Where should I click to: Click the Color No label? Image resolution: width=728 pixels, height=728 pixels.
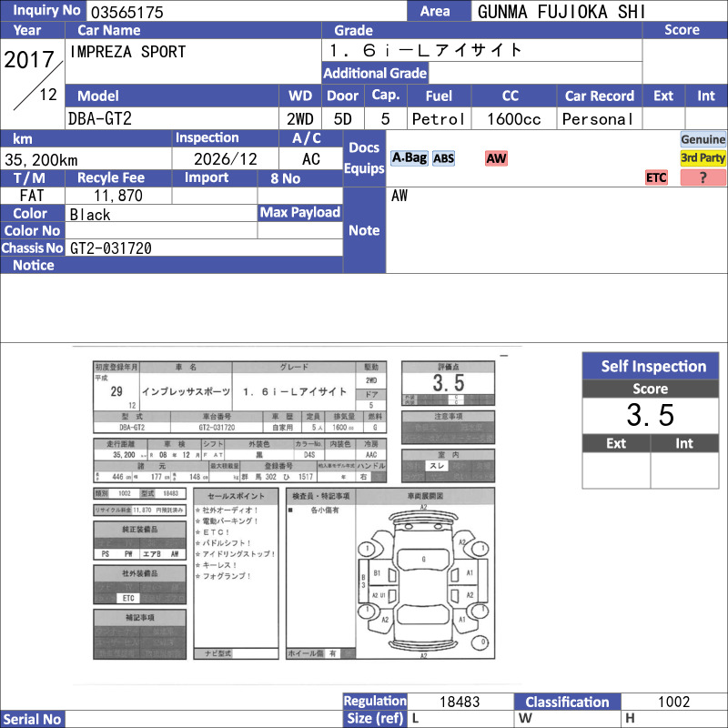(33, 231)
